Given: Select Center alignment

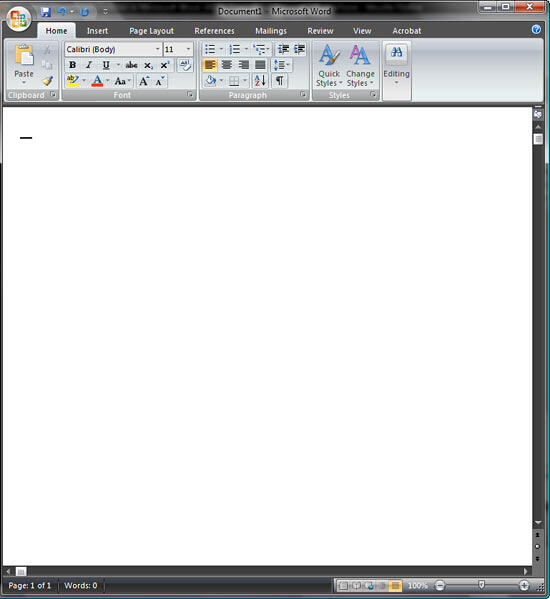Looking at the screenshot, I should pyautogui.click(x=227, y=65).
